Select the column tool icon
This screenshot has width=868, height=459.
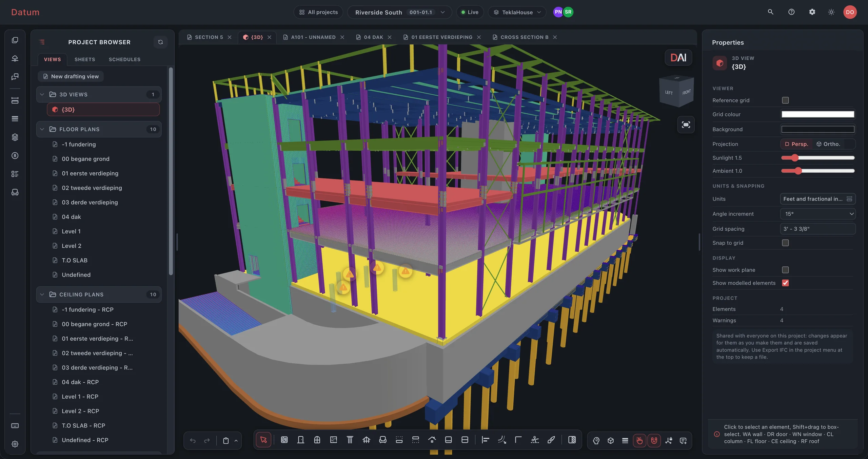click(350, 440)
